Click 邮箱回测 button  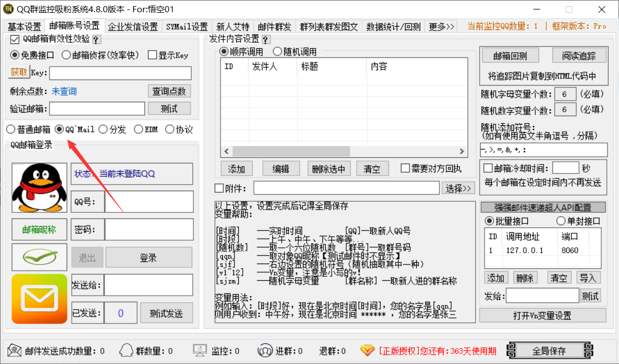pyautogui.click(x=510, y=56)
